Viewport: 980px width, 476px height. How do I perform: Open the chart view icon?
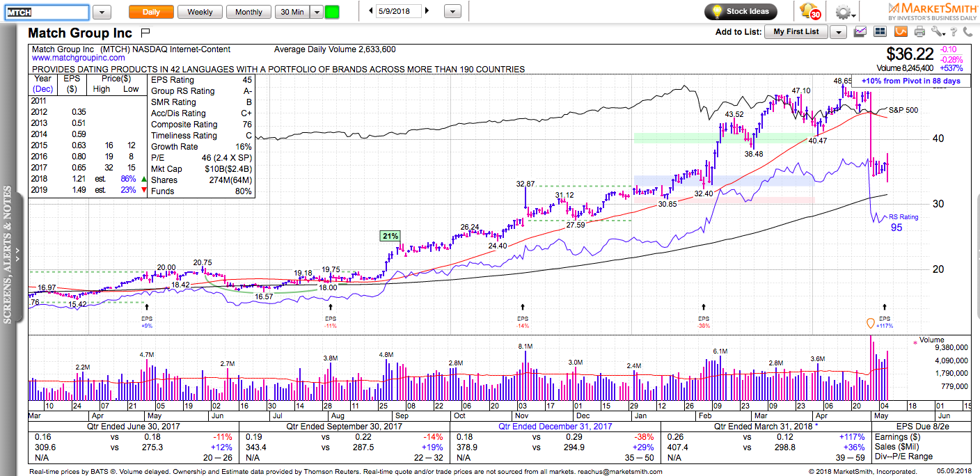tap(860, 31)
